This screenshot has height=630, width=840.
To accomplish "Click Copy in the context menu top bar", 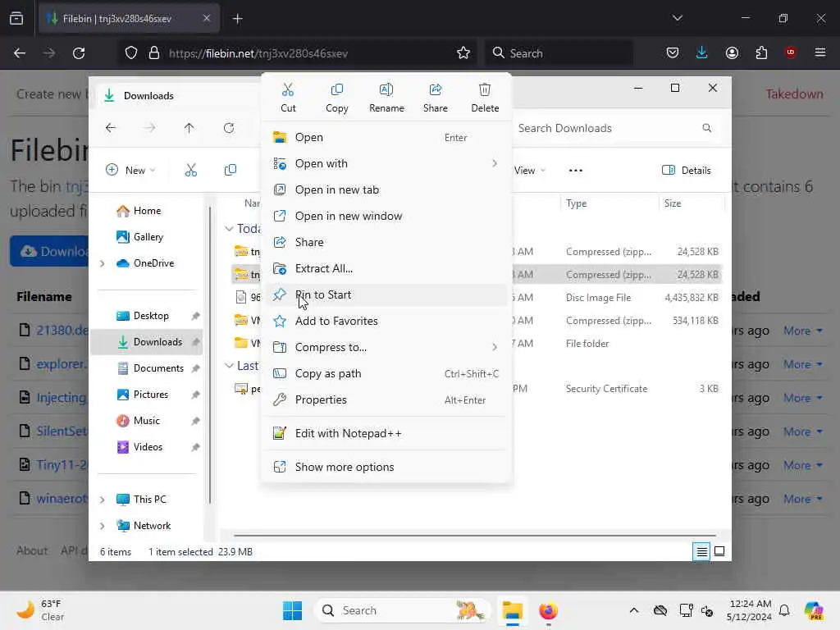I will [x=336, y=98].
